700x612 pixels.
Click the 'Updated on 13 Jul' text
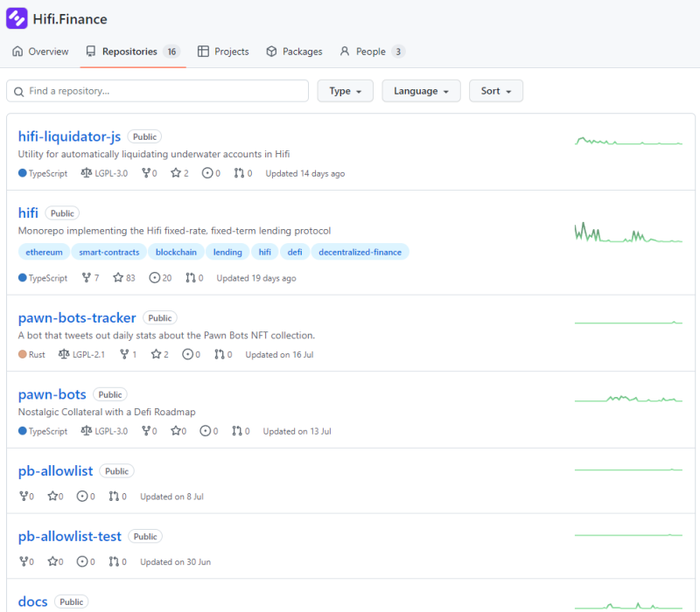pos(297,431)
